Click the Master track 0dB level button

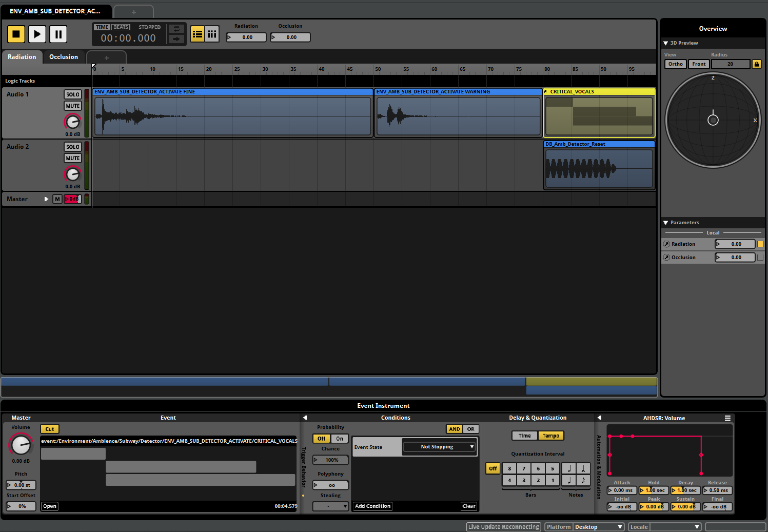73,199
